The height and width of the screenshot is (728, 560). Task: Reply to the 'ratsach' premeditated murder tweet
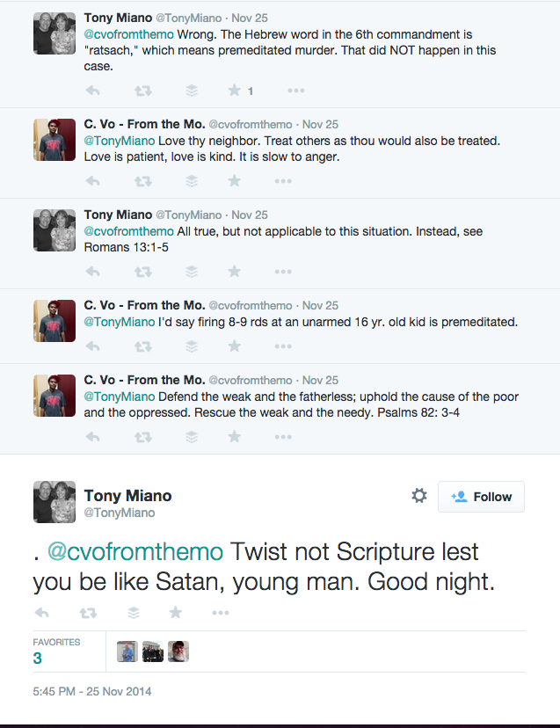[92, 91]
